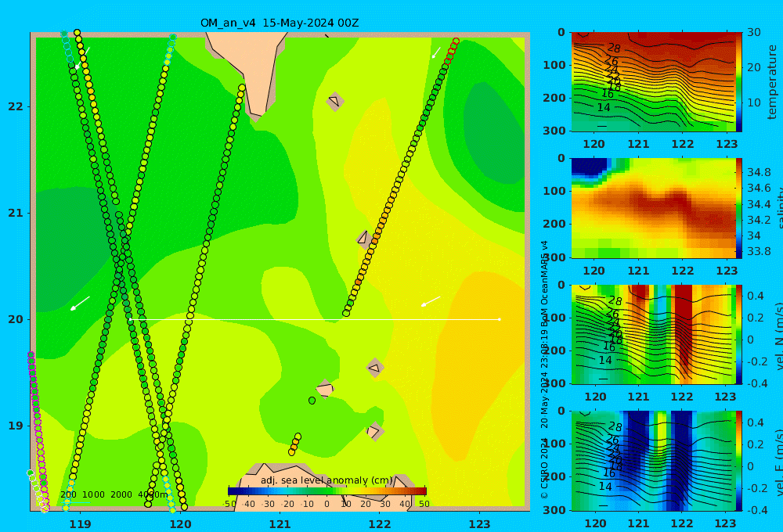Image resolution: width=783 pixels, height=532 pixels.
Task: Click the vertical 'temperature' axis label
Action: 772,82
